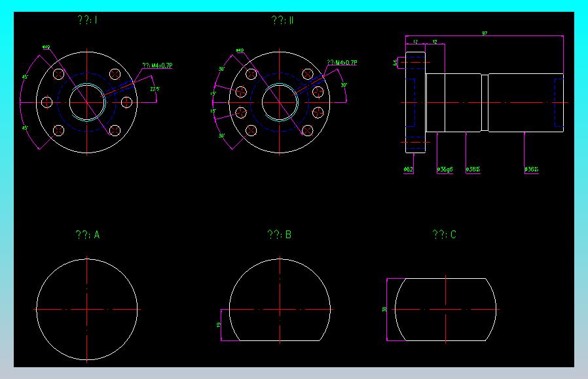Pick the 19 dimension text in view B
The image size is (588, 379).
pos(219,325)
